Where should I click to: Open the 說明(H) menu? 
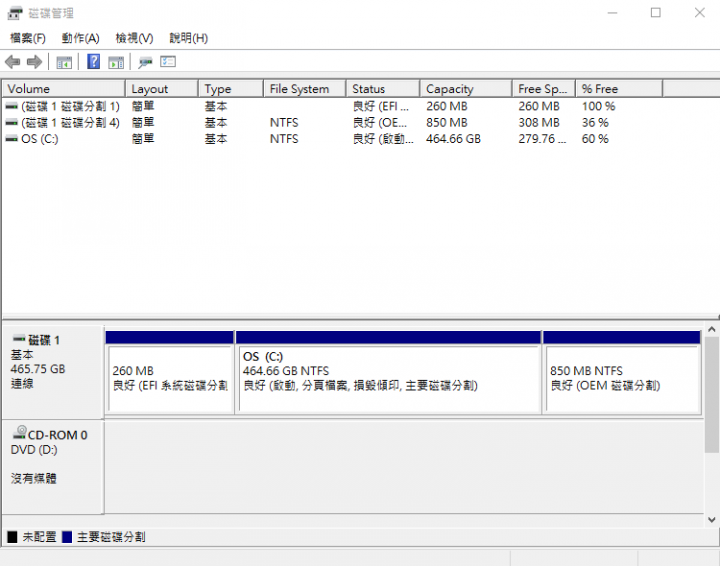click(x=188, y=38)
